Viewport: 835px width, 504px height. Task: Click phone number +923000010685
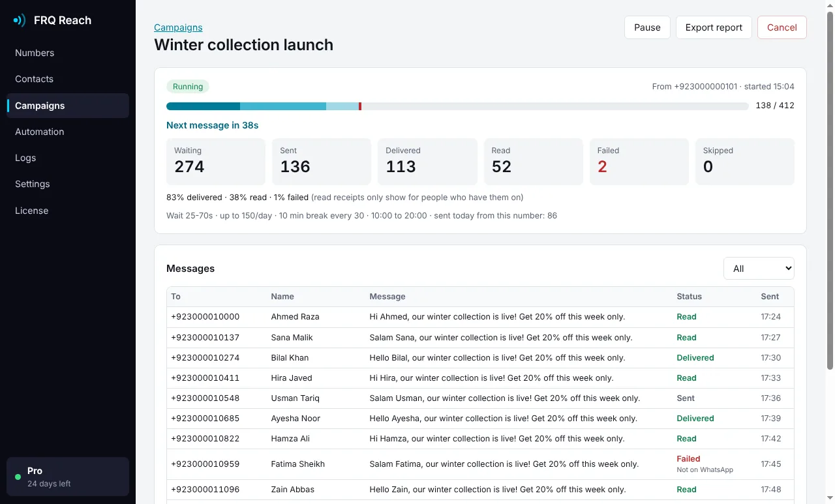click(x=205, y=419)
